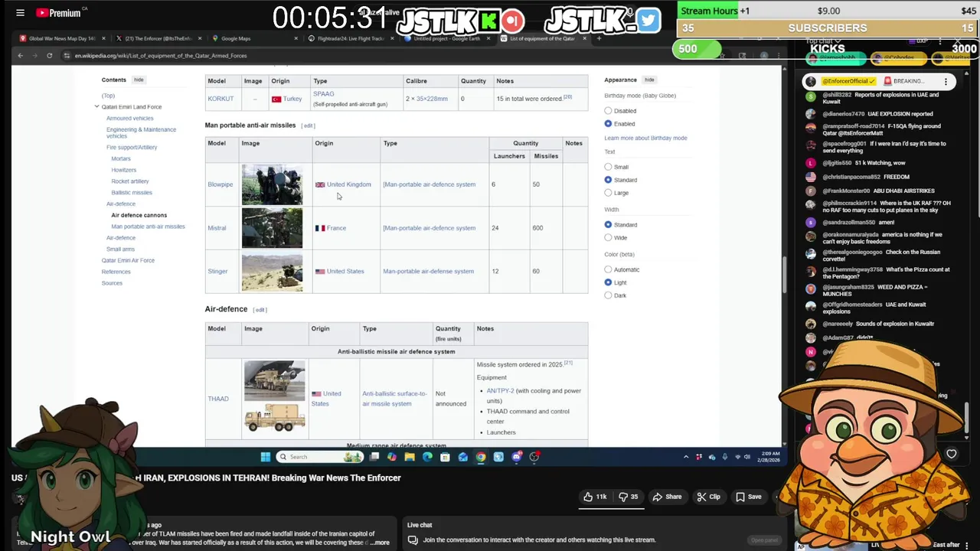The height and width of the screenshot is (551, 980).
Task: Dislike the video with thumbs down
Action: [x=629, y=497]
